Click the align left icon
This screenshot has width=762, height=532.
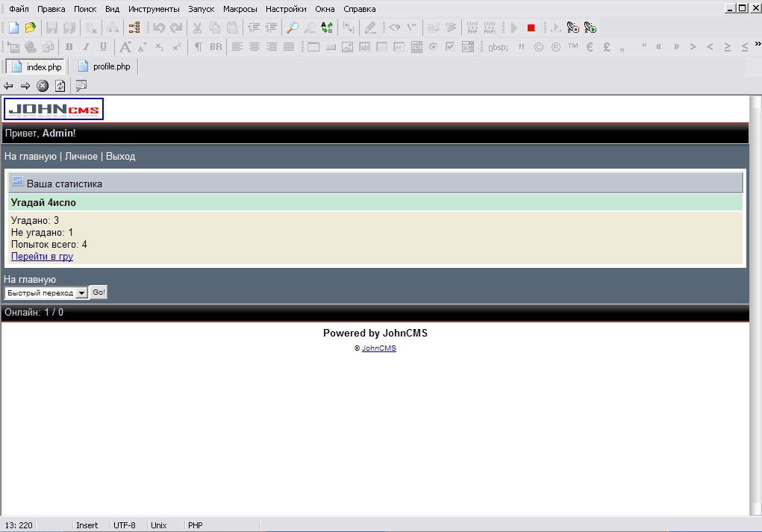tap(237, 47)
